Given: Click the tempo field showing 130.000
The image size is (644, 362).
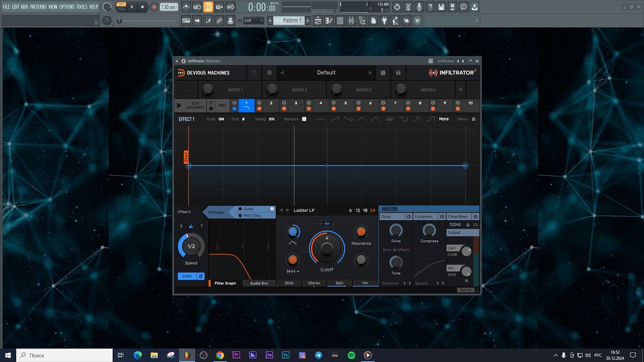Looking at the screenshot, I should click(169, 7).
